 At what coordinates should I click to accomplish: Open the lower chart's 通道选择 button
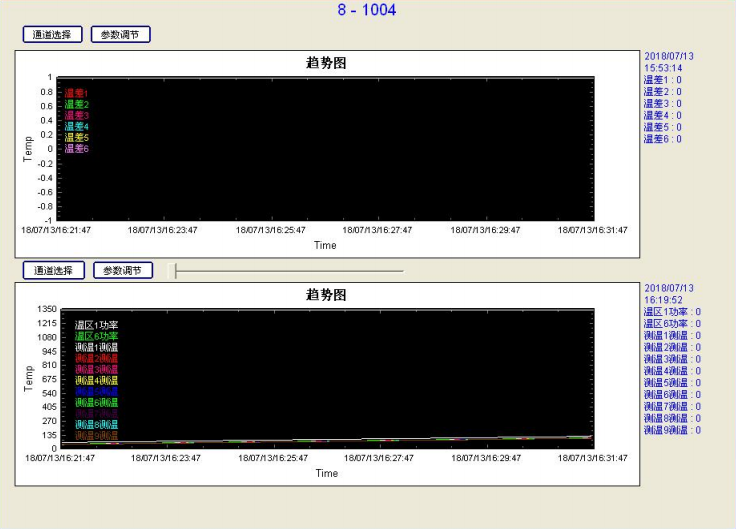point(53,270)
